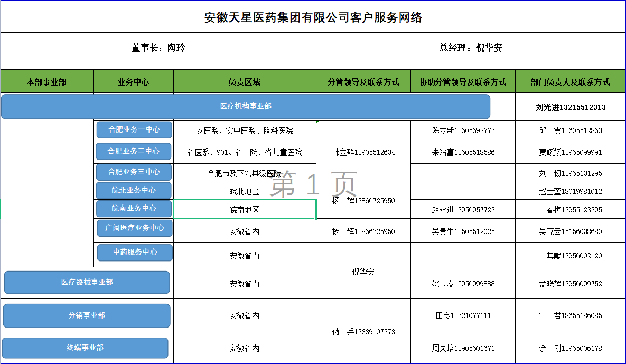Click 安徽省内 in the 终端事业部 row

tap(245, 348)
